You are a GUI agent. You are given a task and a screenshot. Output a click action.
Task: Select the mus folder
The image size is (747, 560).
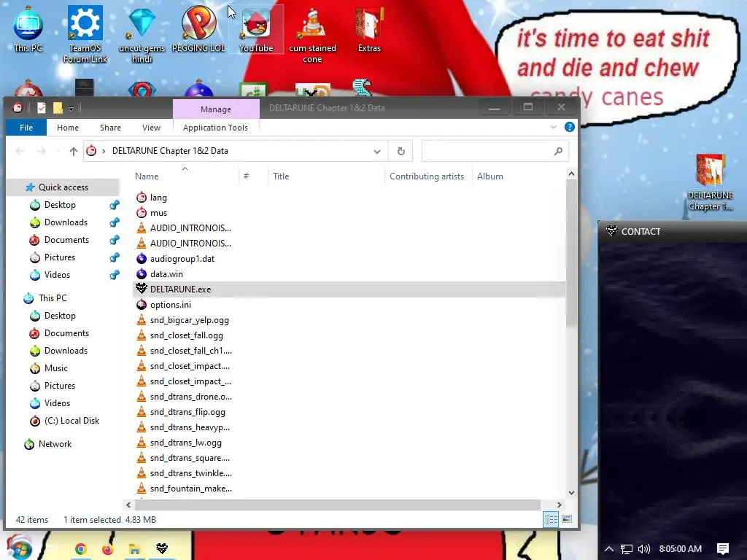pos(158,213)
